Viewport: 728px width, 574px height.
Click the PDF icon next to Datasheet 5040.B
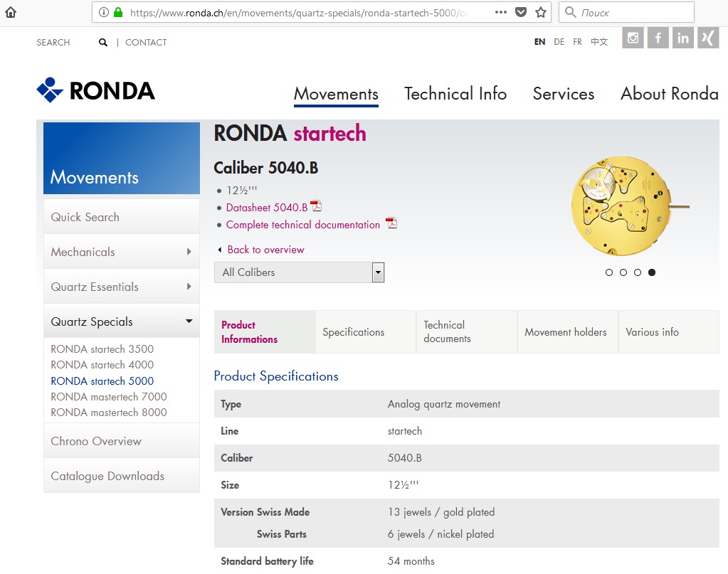(x=316, y=207)
